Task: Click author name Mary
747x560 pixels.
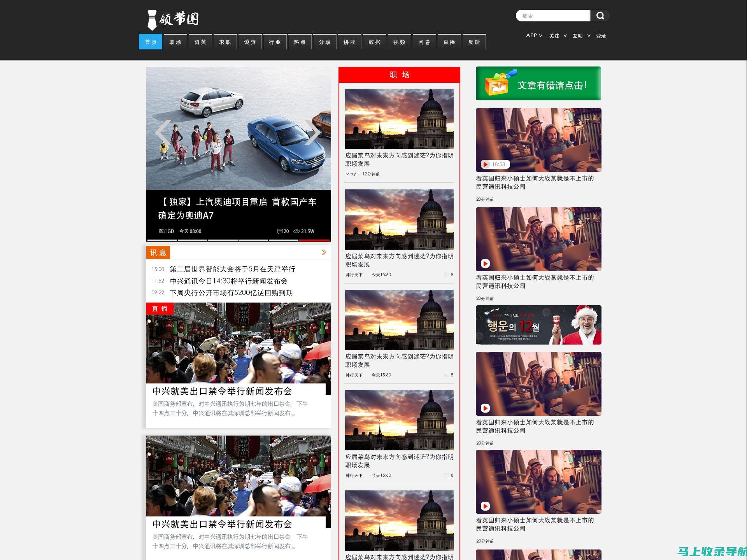Action: click(x=351, y=174)
